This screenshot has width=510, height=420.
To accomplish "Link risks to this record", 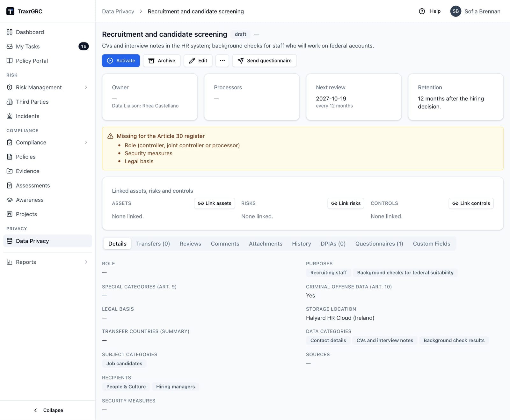I will pos(346,203).
